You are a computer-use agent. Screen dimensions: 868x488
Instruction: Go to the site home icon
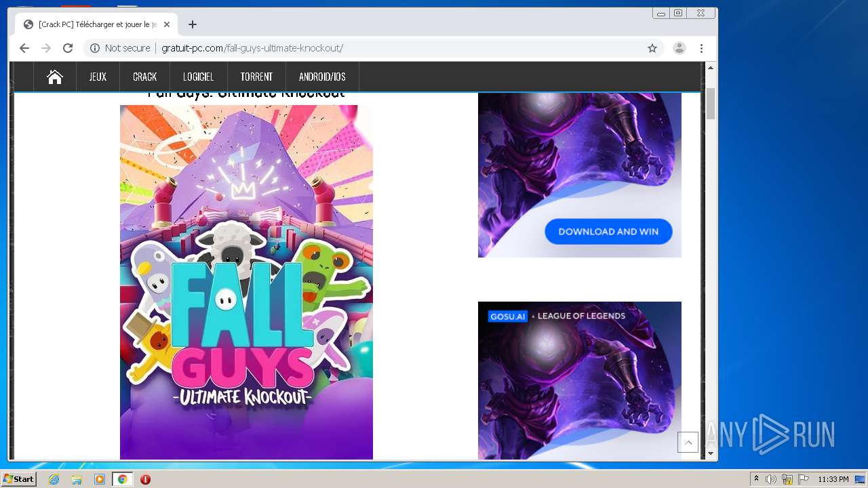55,77
